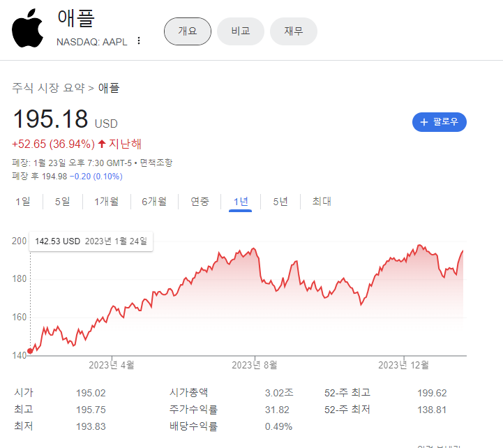Click the 195.18 current price text
Viewport: 503px width, 448px height.
click(50, 119)
